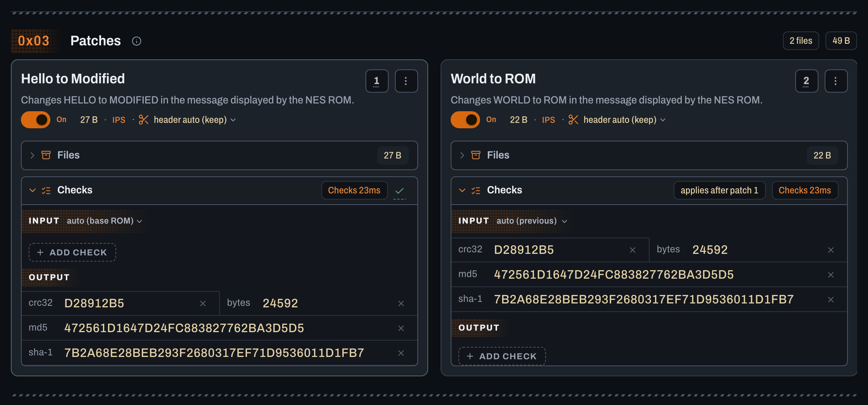868x405 pixels.
Task: Collapse the Checks section in World to ROM
Action: click(x=462, y=190)
